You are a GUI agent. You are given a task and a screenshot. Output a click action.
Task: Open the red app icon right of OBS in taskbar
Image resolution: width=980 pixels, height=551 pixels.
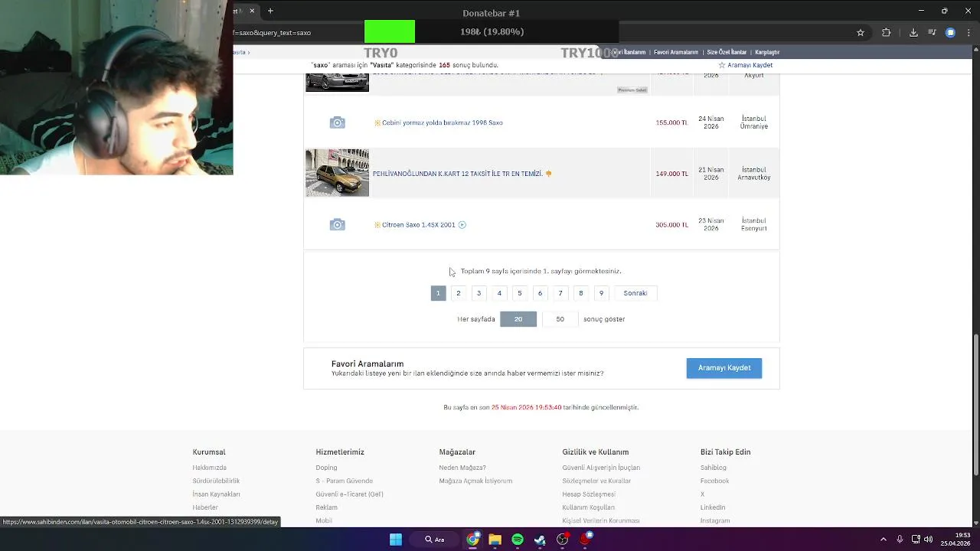(x=585, y=540)
